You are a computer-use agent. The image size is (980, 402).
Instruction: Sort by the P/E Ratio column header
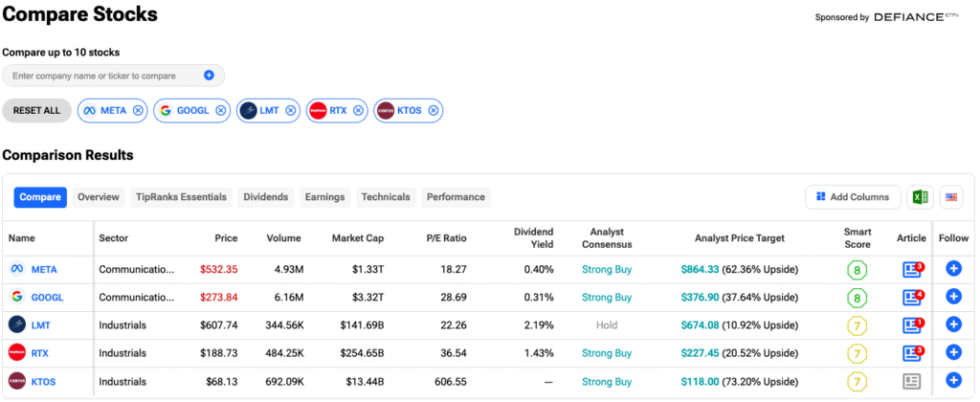tap(446, 238)
